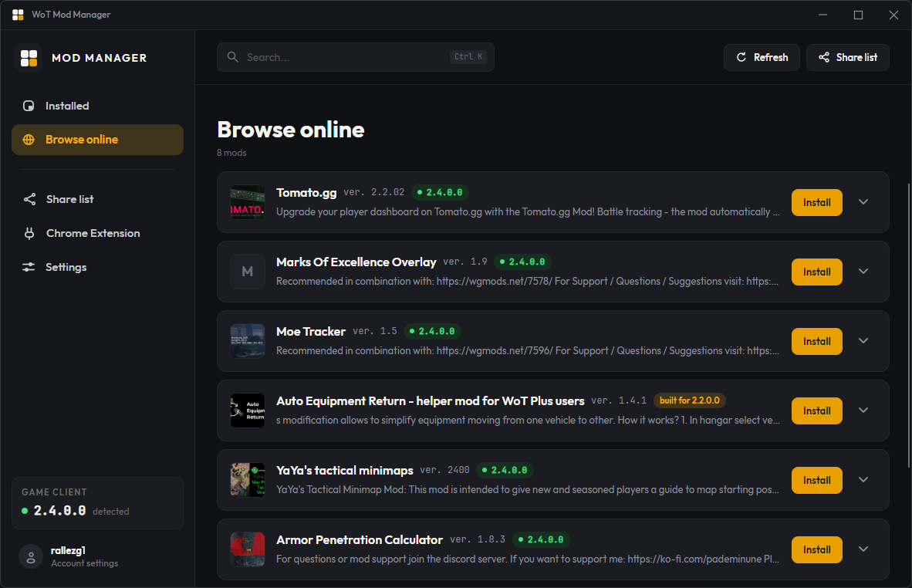Screen dimensions: 912x588
Task: Expand the Tomato.gg mod details chevron
Action: point(863,202)
